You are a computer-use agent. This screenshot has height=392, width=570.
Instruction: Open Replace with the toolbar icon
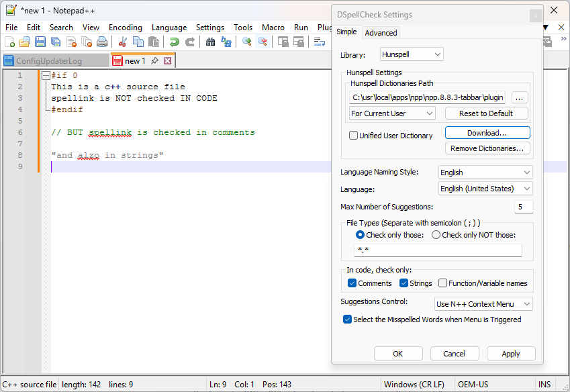pos(226,42)
